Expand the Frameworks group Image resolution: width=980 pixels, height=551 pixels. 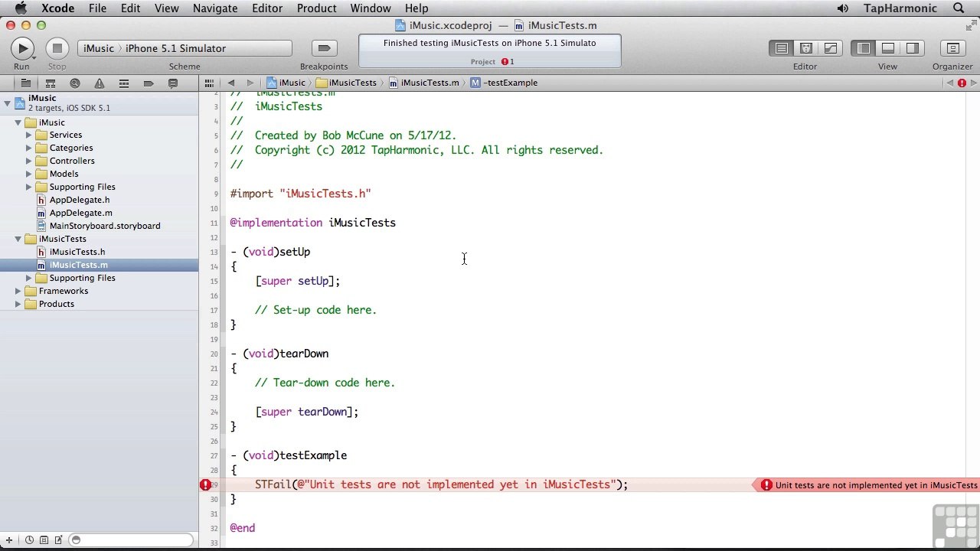[x=18, y=292]
